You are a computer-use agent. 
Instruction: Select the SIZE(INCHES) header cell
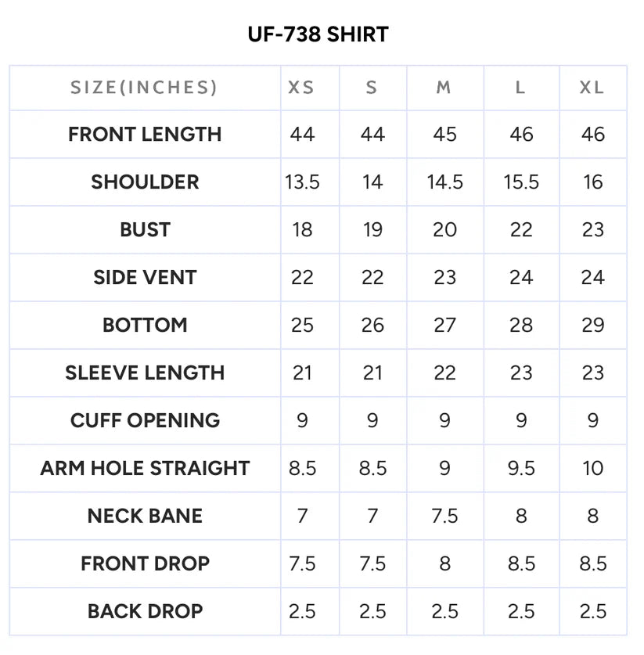(x=144, y=88)
